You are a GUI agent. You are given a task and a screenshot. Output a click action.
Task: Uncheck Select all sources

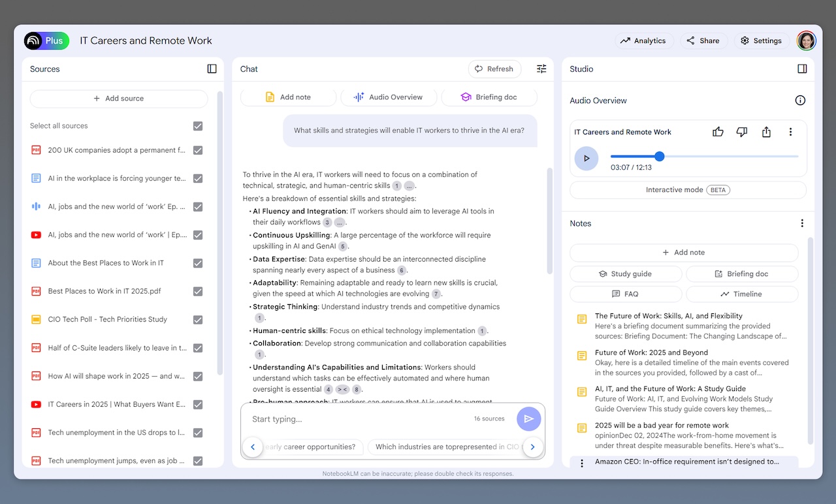pos(197,126)
